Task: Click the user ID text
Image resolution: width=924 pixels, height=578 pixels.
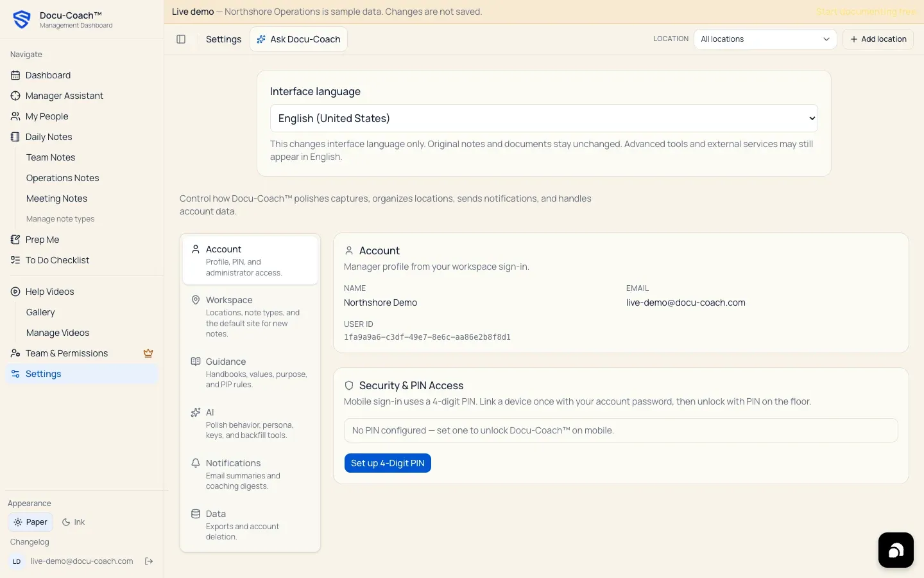Action: (x=427, y=337)
